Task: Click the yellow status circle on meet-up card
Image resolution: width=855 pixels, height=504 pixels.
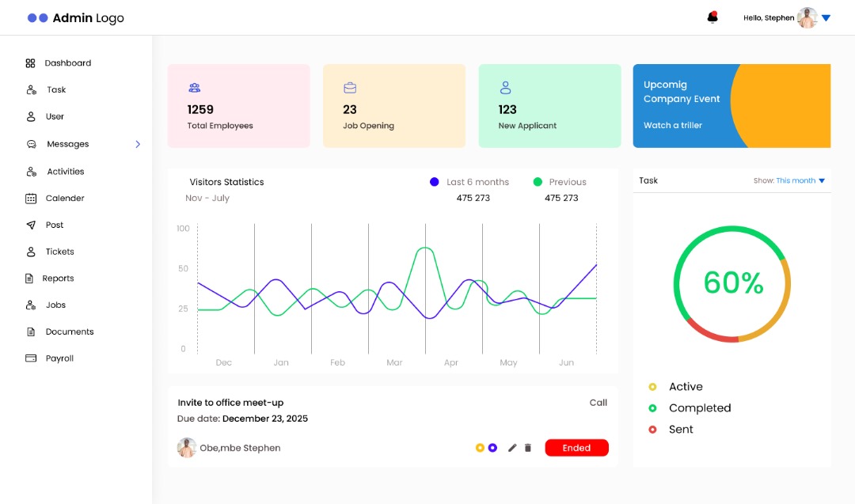Action: 480,448
